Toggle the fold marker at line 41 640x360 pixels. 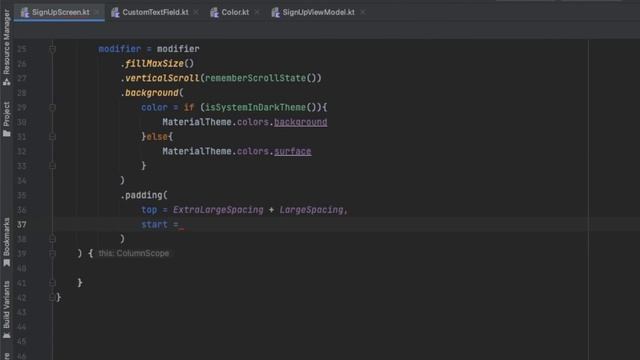coord(53,283)
